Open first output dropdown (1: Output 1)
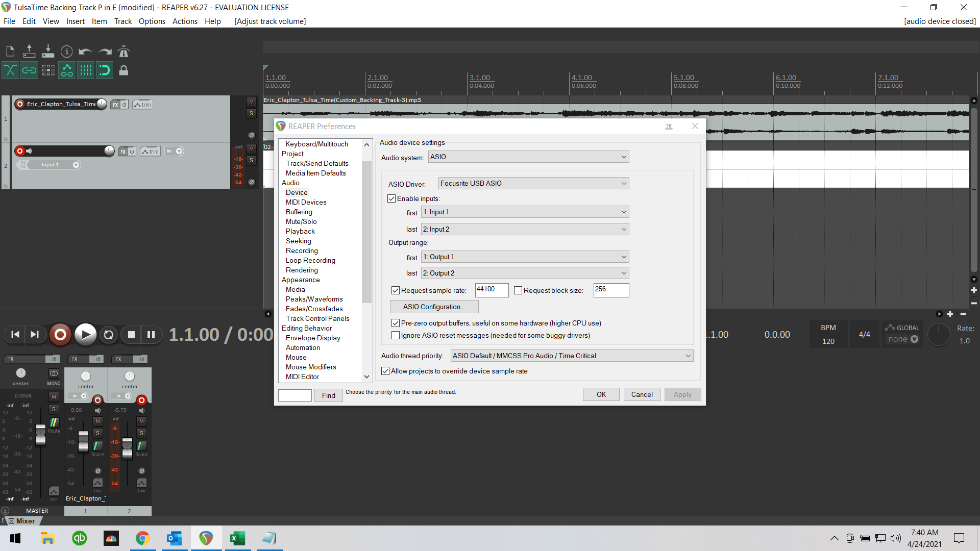The height and width of the screenshot is (551, 980). pos(525,257)
